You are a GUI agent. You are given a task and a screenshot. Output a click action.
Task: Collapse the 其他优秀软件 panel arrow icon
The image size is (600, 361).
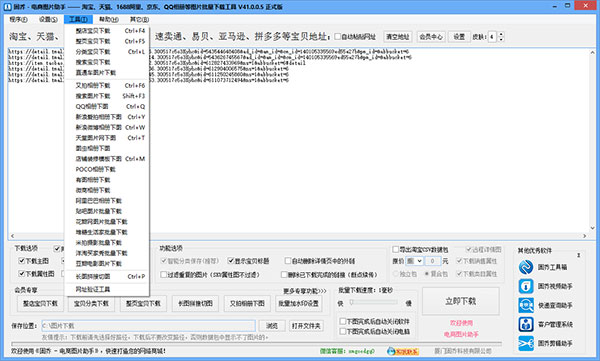(579, 255)
